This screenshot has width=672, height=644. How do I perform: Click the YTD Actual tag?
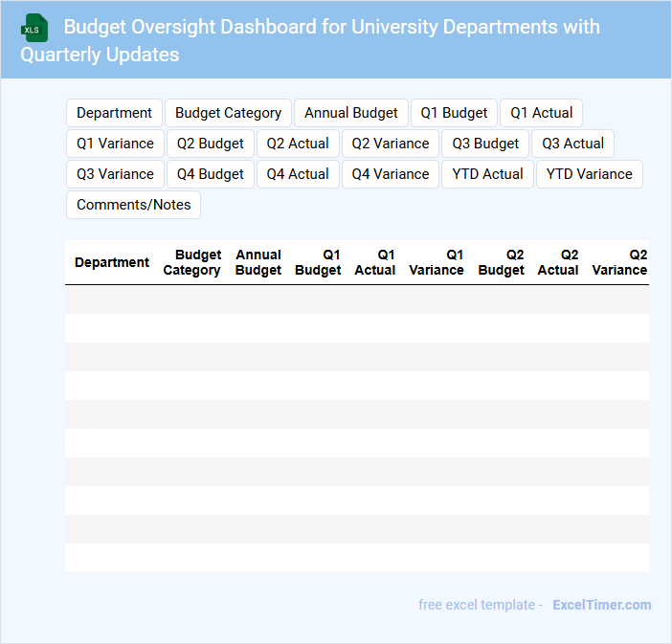[x=487, y=174]
